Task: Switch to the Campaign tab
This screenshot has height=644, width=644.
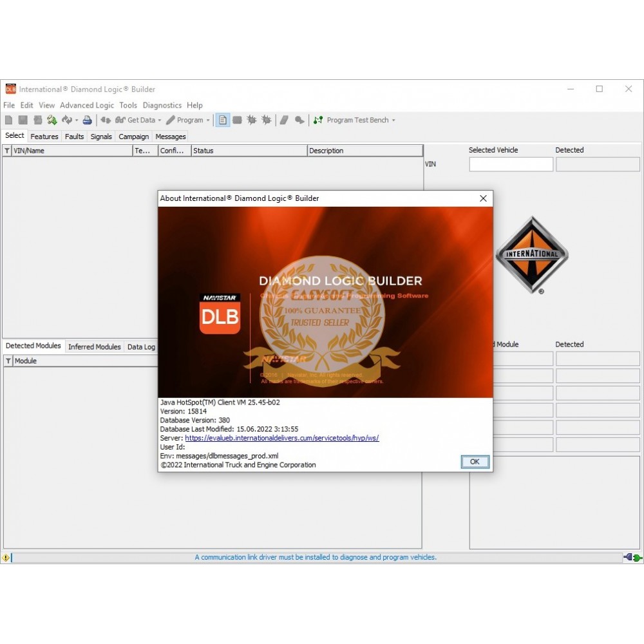Action: (x=133, y=137)
